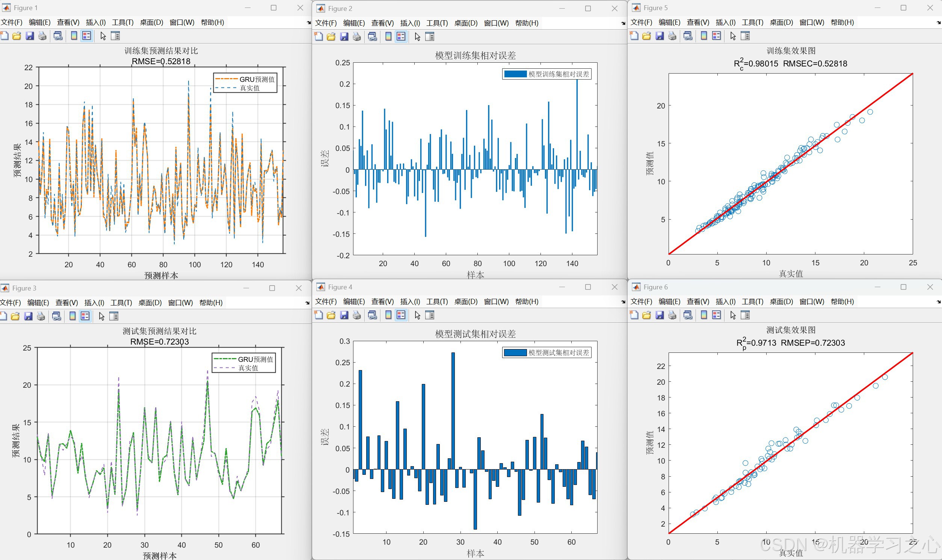Open 插入(I) menu in Figure 3
Screen dimensions: 942x560
click(94, 303)
